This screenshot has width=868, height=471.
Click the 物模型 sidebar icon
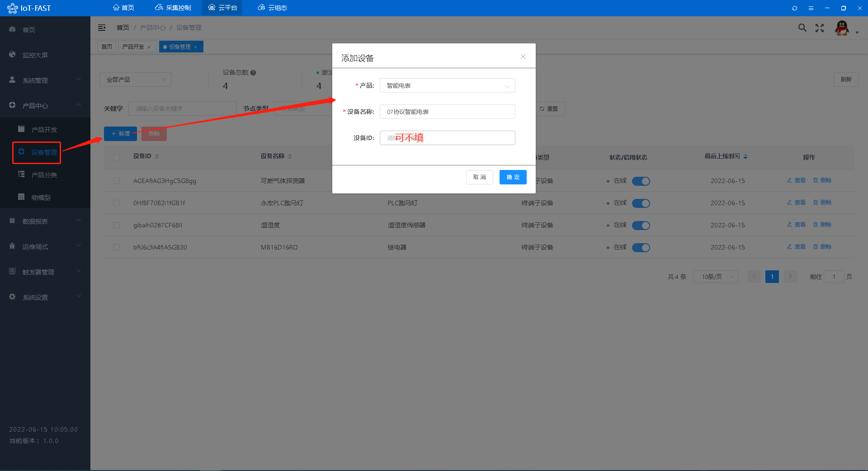point(21,197)
